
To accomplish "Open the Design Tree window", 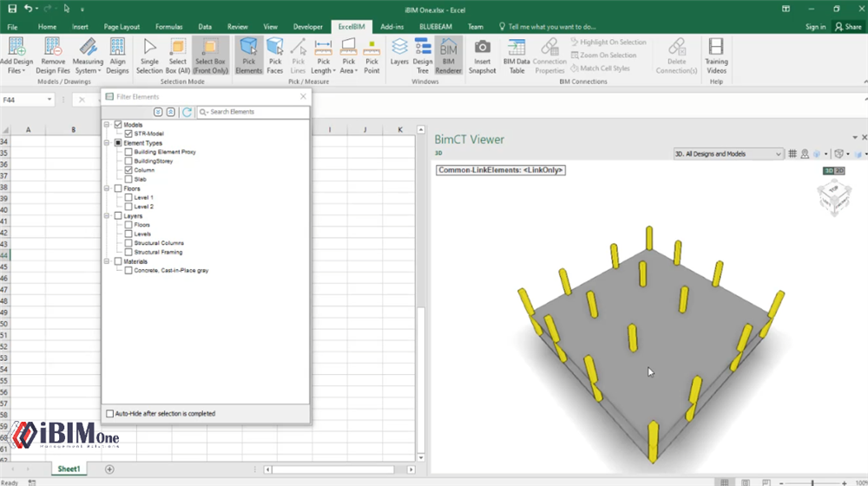I will [423, 56].
